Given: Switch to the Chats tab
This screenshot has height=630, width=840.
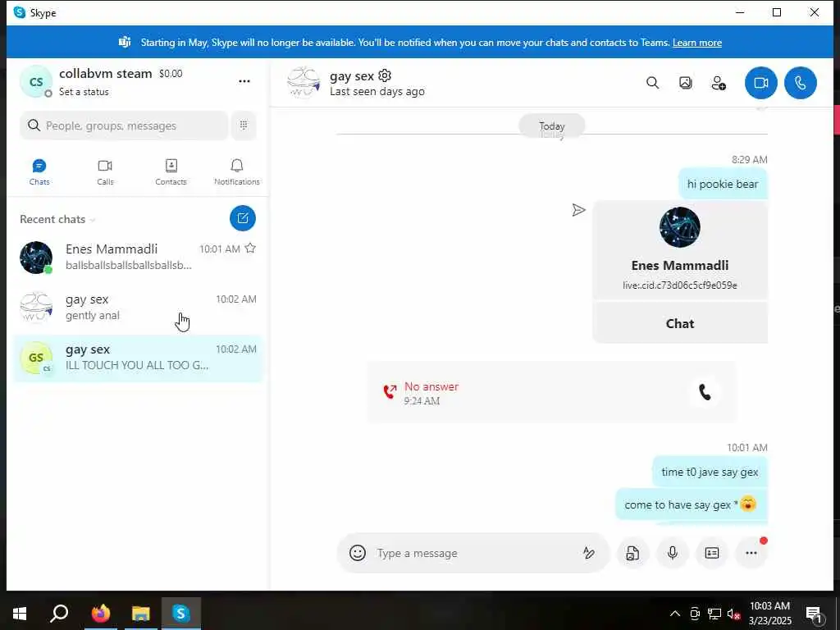Looking at the screenshot, I should 39,172.
